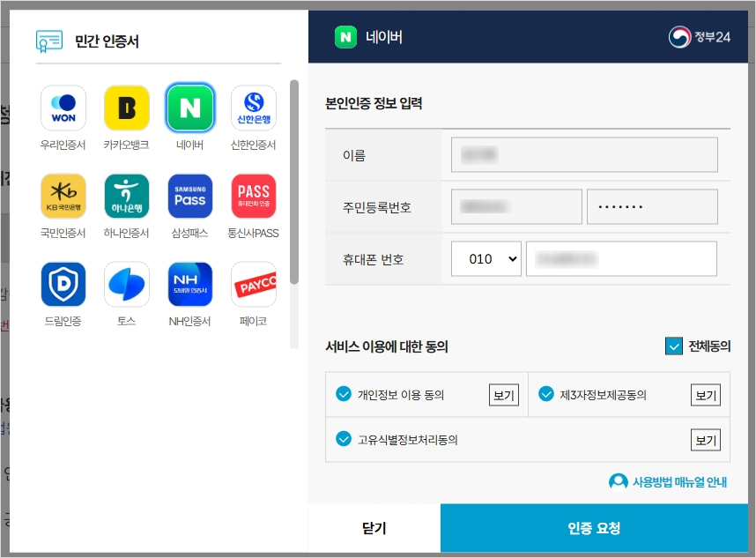Click the 닫기 button

tap(374, 528)
